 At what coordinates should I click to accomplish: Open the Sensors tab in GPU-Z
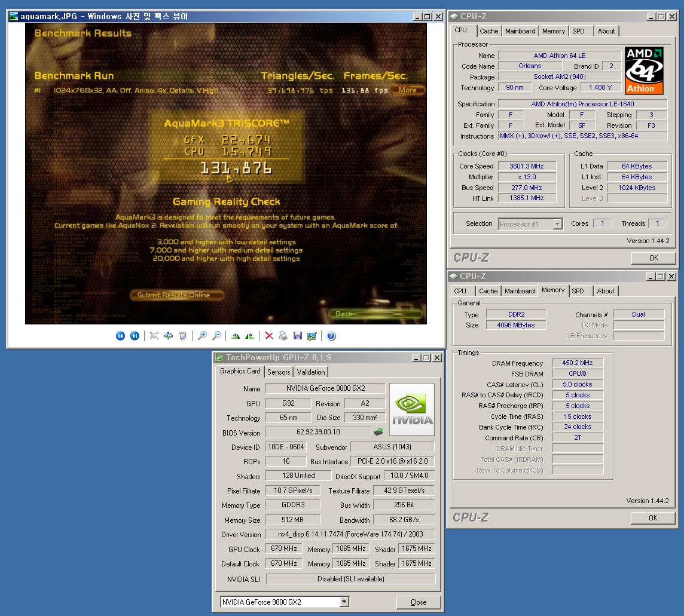279,372
